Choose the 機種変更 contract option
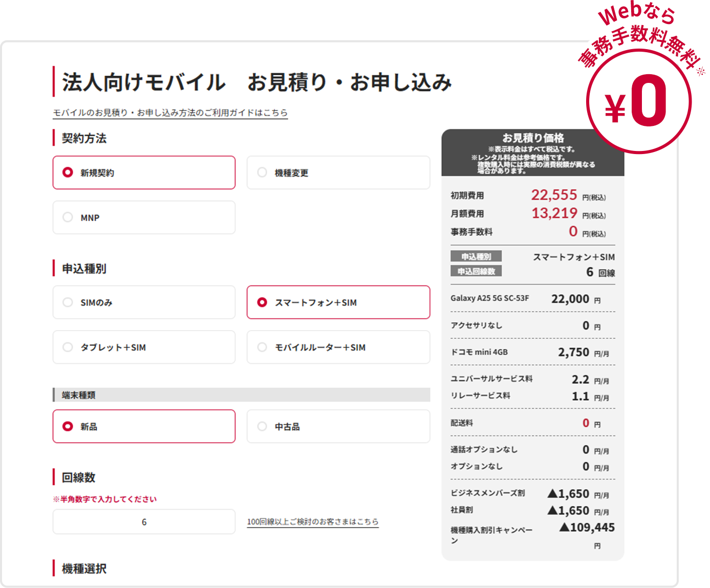 [x=338, y=172]
